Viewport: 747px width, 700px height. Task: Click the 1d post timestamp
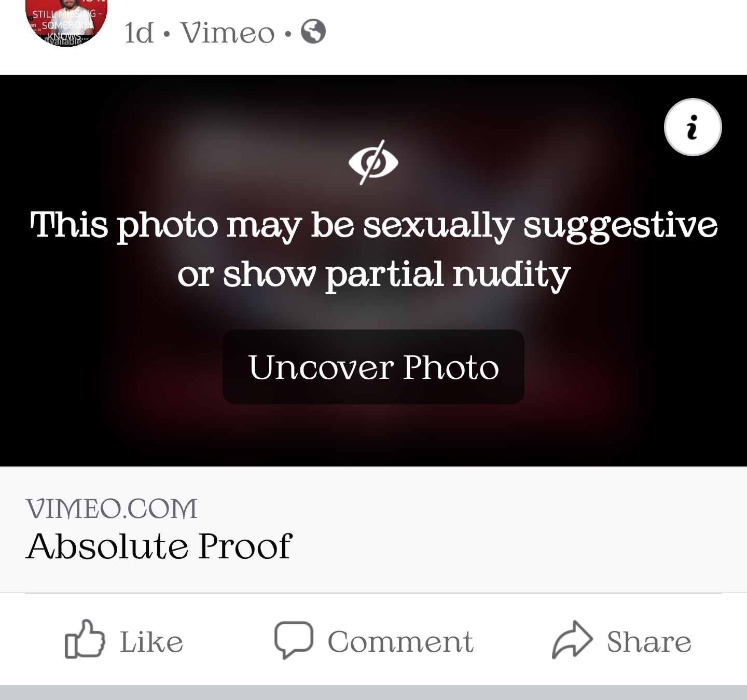point(139,33)
